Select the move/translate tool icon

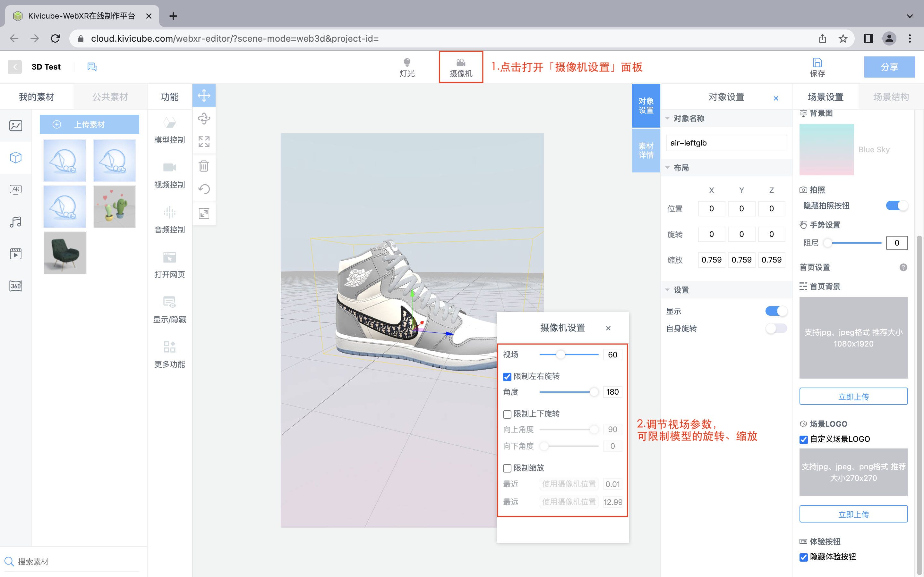point(204,96)
